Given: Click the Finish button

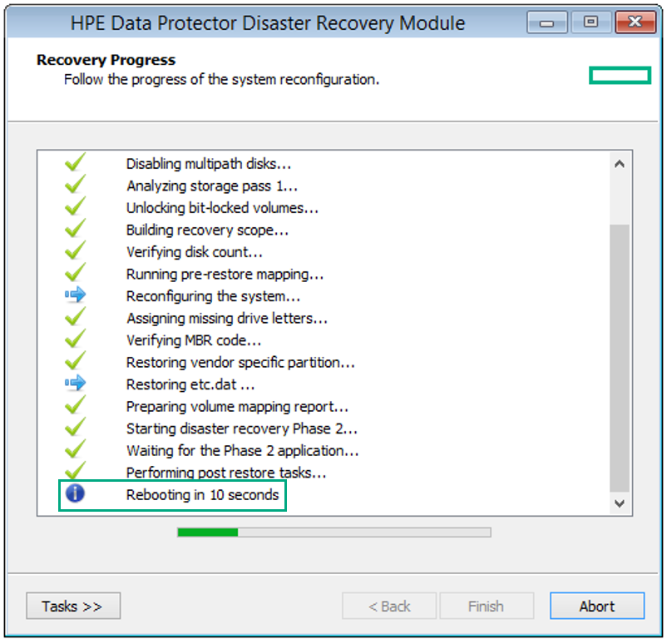Looking at the screenshot, I should tap(487, 606).
